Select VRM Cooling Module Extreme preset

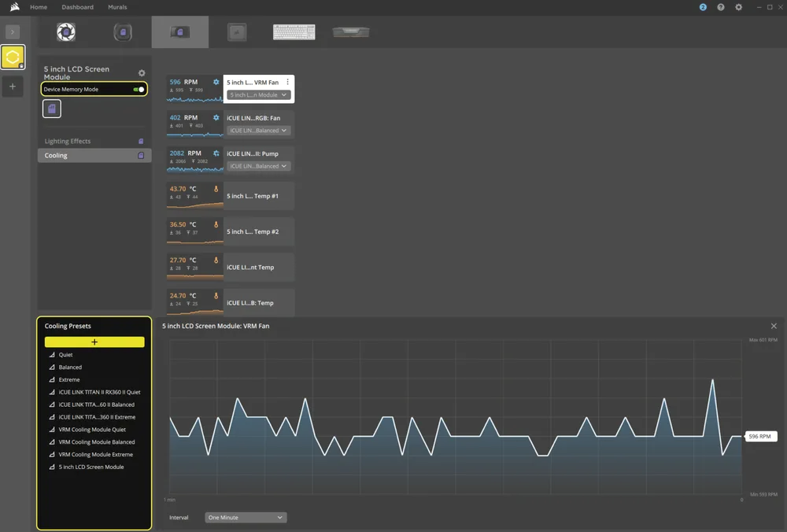tap(94, 455)
